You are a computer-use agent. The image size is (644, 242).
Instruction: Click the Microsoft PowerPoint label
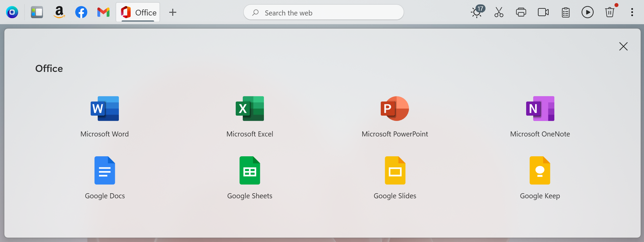pyautogui.click(x=395, y=134)
